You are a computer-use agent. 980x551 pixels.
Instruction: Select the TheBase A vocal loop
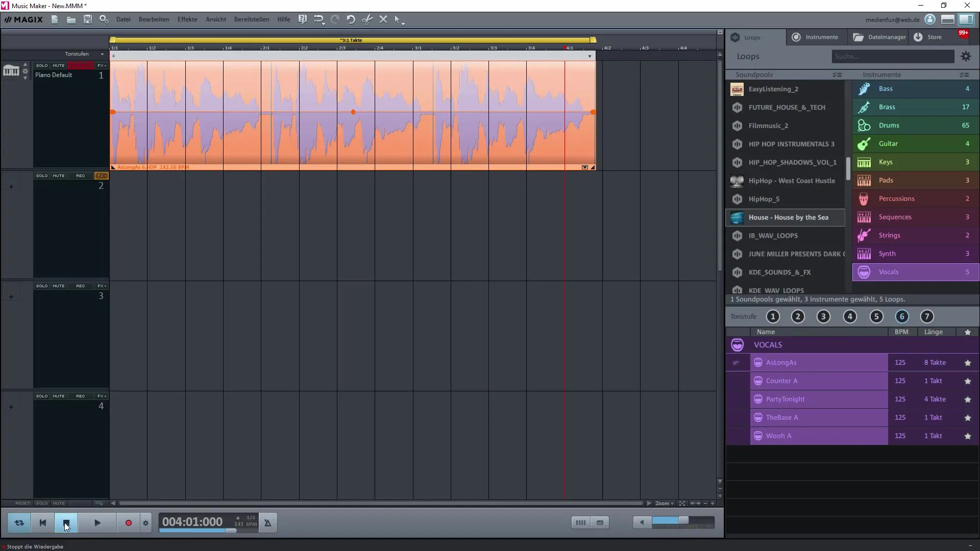click(819, 418)
